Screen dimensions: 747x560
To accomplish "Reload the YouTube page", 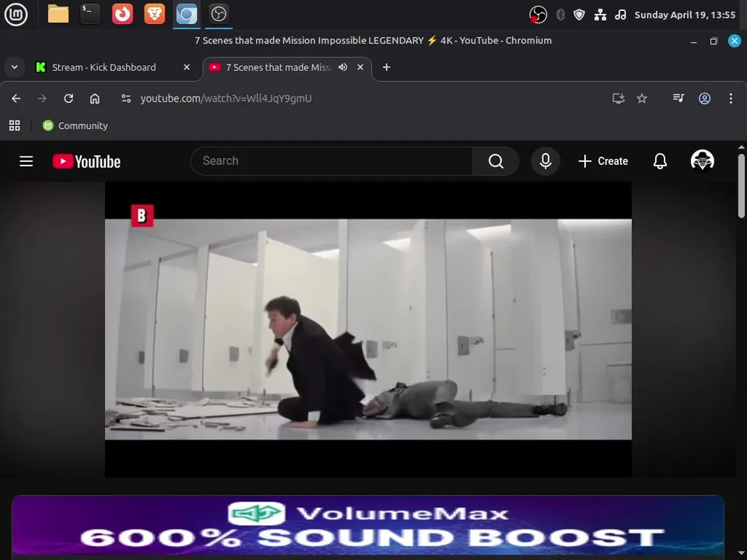I will [x=68, y=99].
